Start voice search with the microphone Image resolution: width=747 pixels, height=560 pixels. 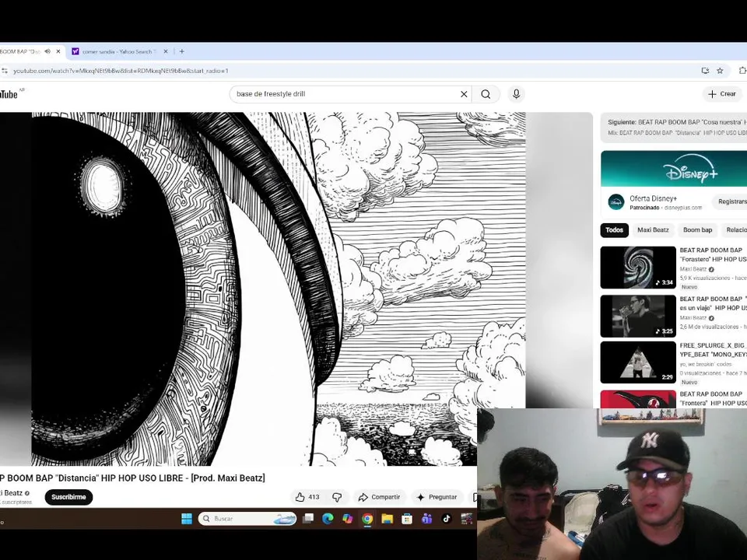pyautogui.click(x=516, y=94)
